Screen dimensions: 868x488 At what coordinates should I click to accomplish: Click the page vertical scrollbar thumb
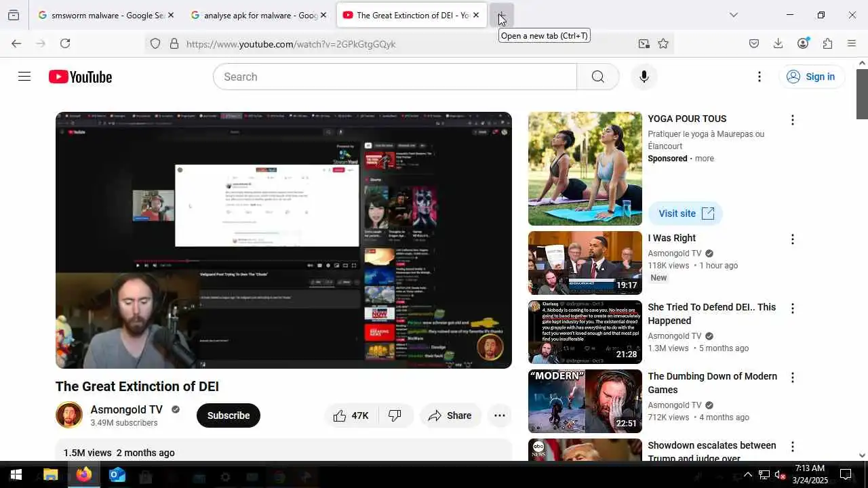[x=862, y=94]
